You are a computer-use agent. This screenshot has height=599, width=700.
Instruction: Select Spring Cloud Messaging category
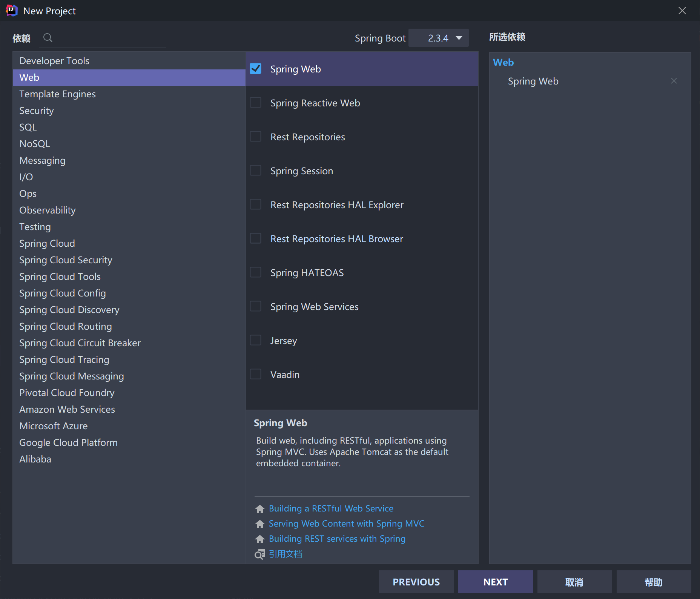[x=129, y=376]
